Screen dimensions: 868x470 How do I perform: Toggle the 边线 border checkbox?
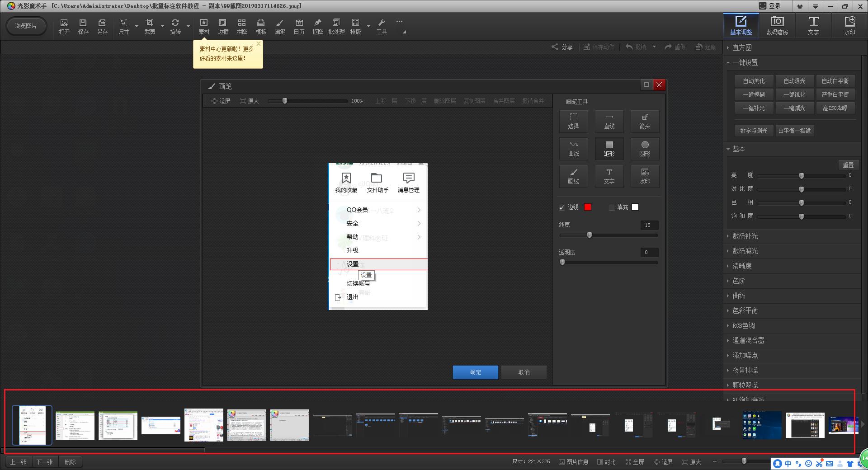click(x=562, y=207)
